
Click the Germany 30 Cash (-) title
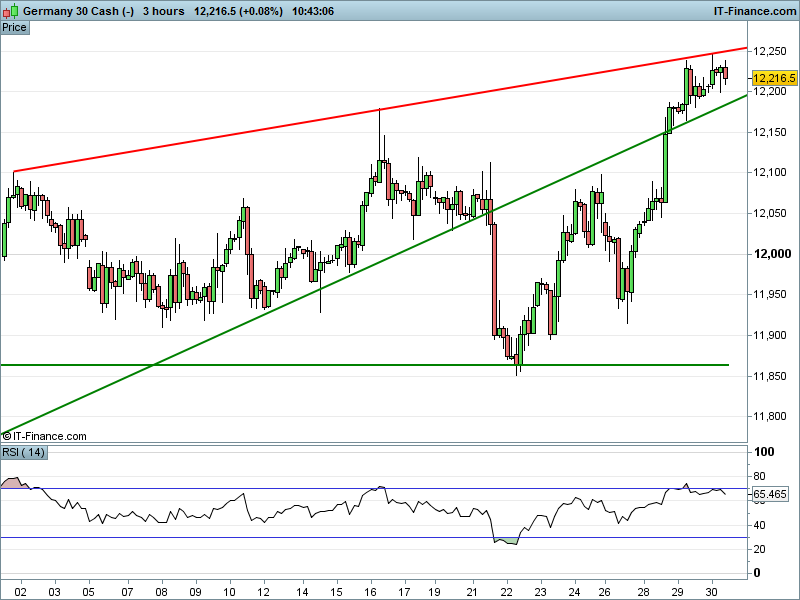(78, 11)
